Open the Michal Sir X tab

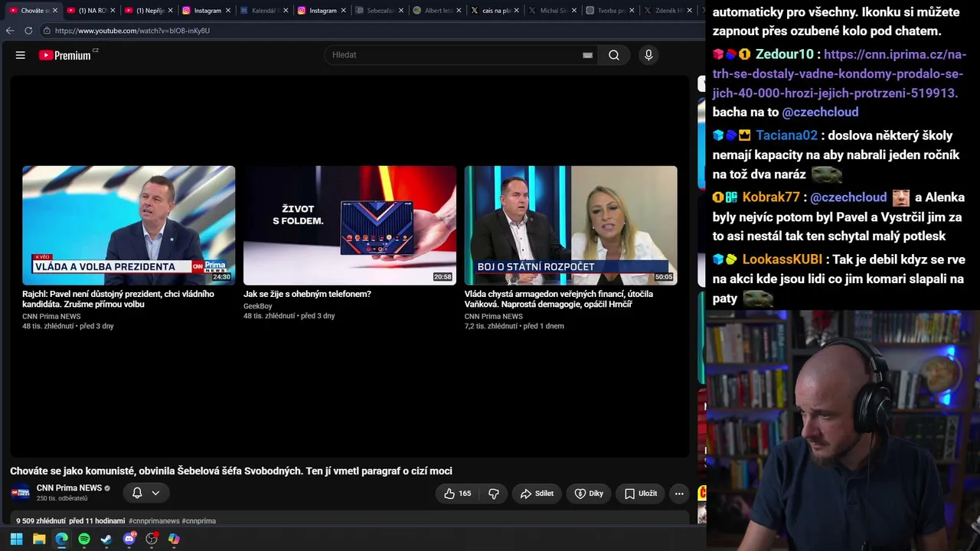pyautogui.click(x=551, y=11)
